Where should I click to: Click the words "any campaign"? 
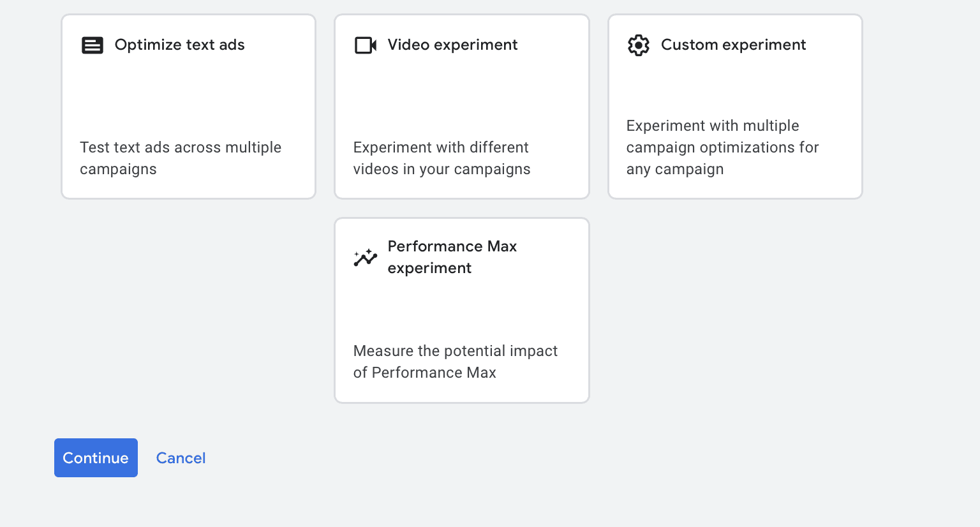click(675, 169)
